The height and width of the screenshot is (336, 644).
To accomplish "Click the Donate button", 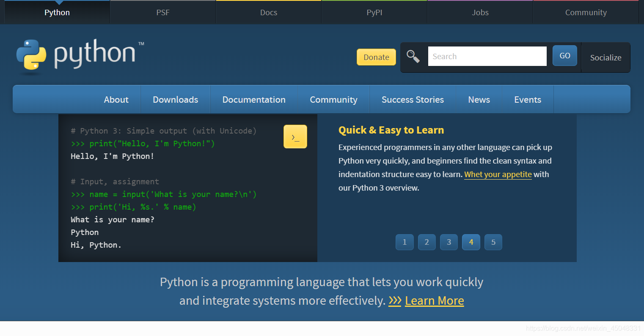I will pyautogui.click(x=376, y=57).
